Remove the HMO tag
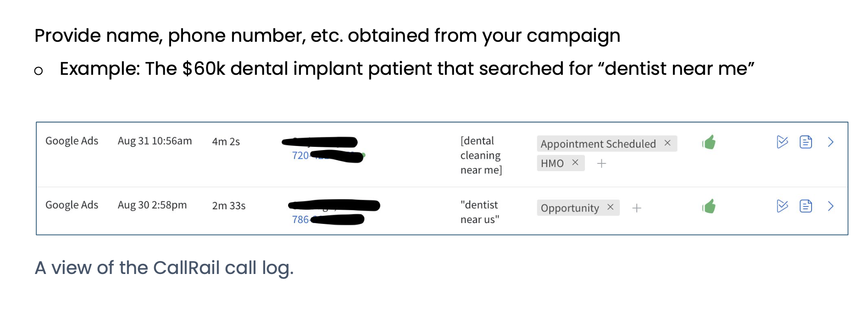This screenshot has height=324, width=868. point(575,162)
